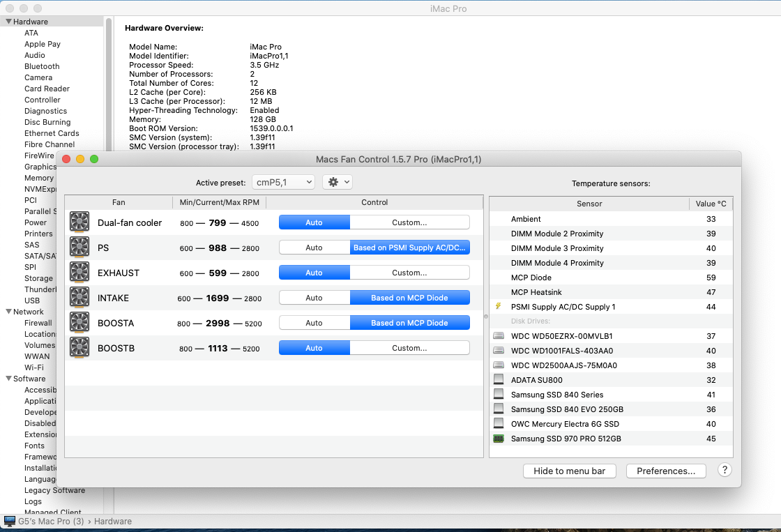Open Preferences in Macs Fan Control
The height and width of the screenshot is (532, 781).
(x=666, y=471)
